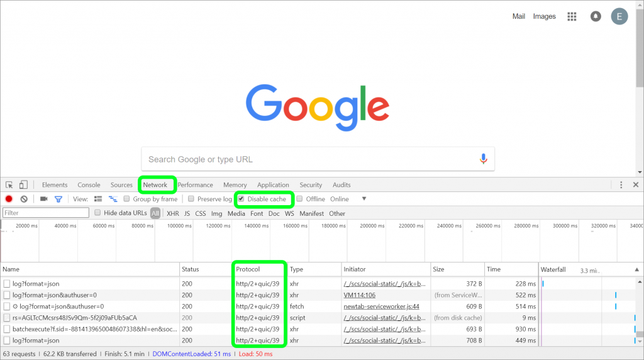This screenshot has height=360, width=644.
Task: Enable Preserve log checkbox
Action: click(191, 199)
